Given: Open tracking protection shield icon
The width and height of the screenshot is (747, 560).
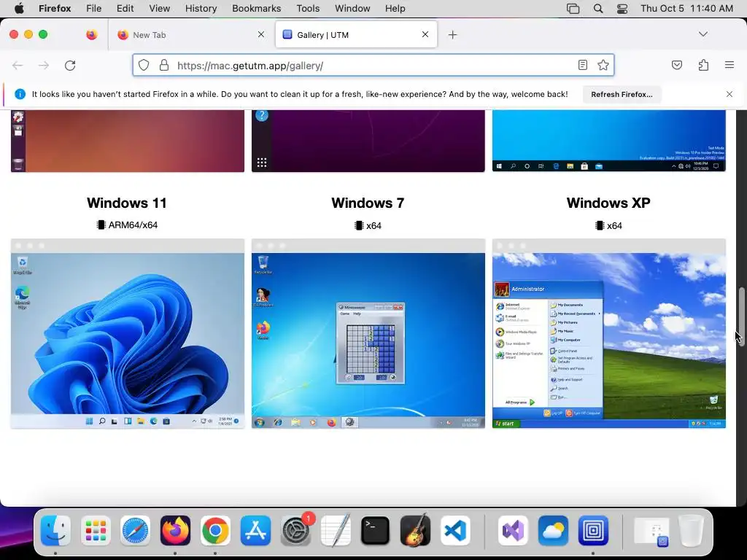Looking at the screenshot, I should pyautogui.click(x=144, y=65).
